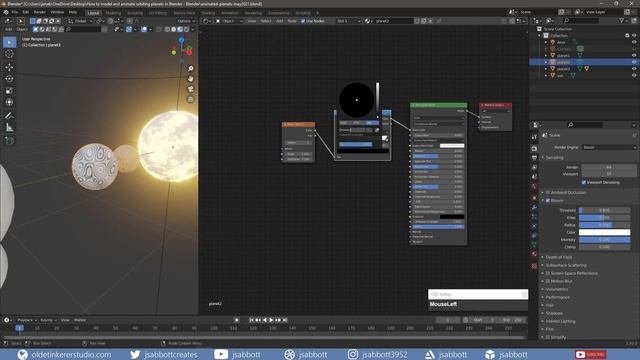
Task: Click the oldetinkererstudio.com link
Action: pyautogui.click(x=71, y=355)
